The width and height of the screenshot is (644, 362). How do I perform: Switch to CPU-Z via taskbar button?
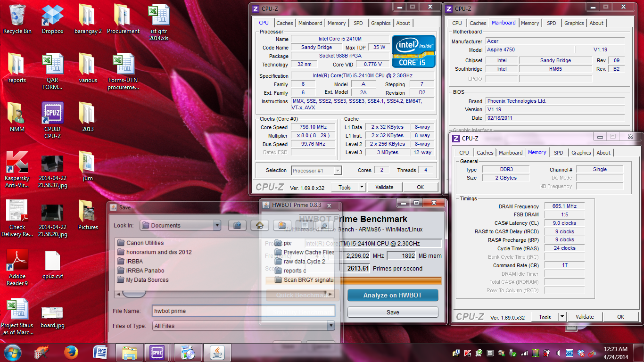tap(158, 352)
